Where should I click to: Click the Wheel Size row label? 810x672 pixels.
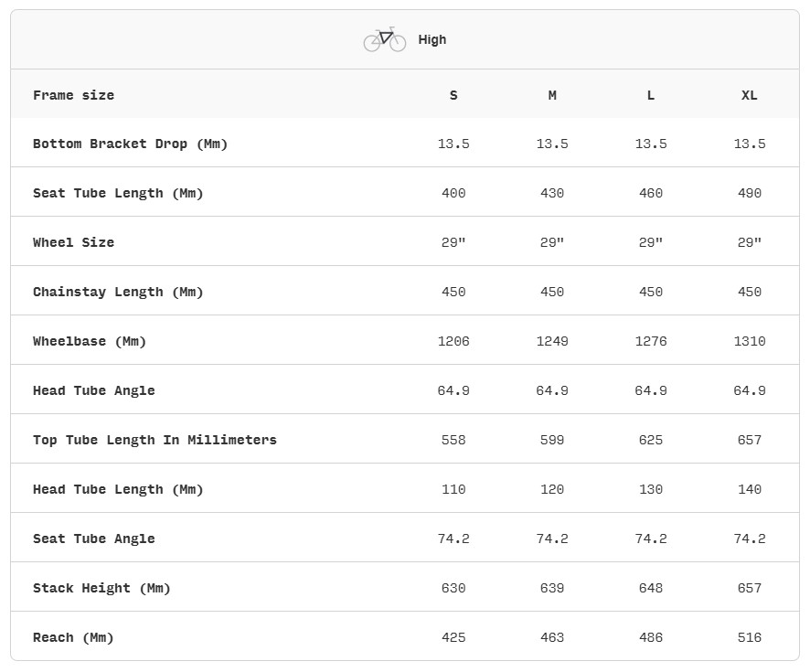pyautogui.click(x=74, y=243)
